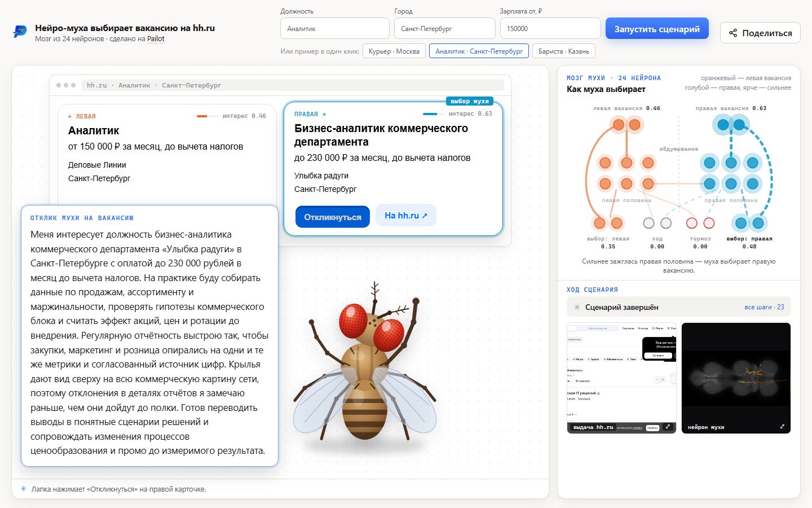
Task: Click the «ход 0.00» label
Action: point(657,243)
